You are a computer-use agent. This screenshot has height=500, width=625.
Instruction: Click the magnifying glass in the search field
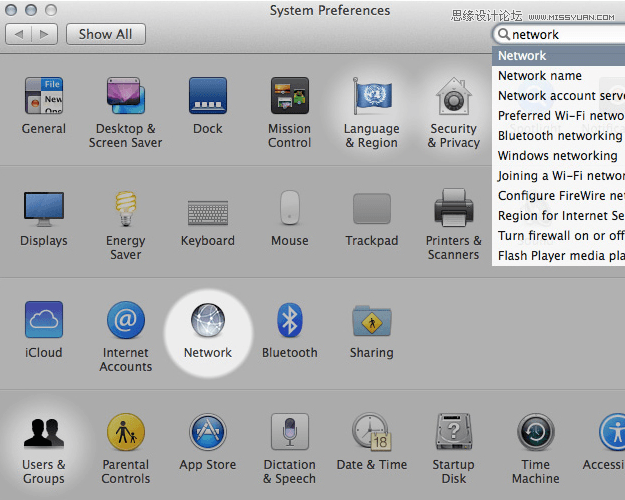tap(504, 34)
